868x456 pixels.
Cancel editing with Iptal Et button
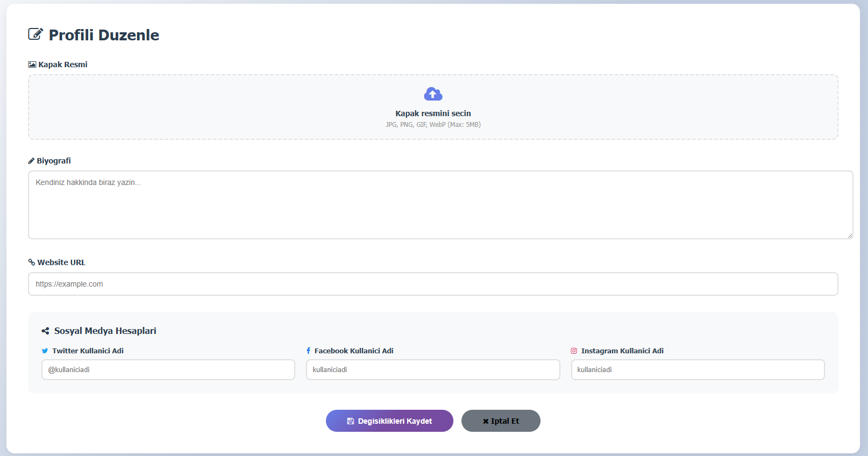pyautogui.click(x=501, y=421)
